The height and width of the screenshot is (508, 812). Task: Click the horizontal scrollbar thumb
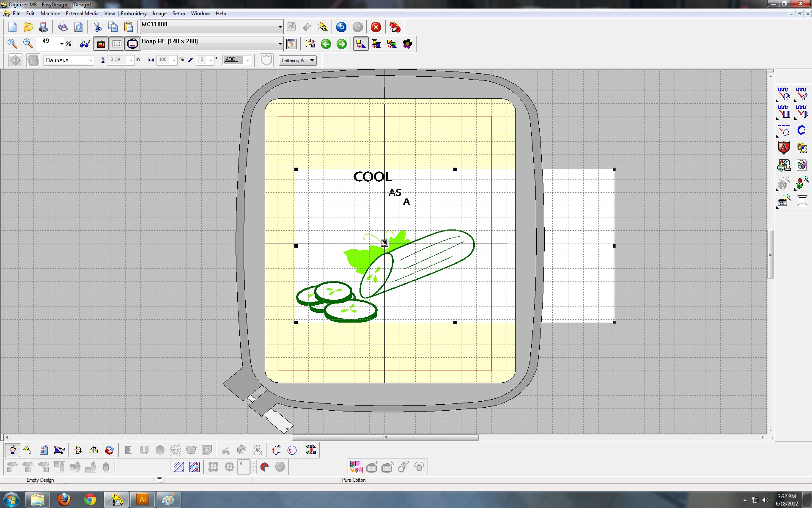click(385, 438)
